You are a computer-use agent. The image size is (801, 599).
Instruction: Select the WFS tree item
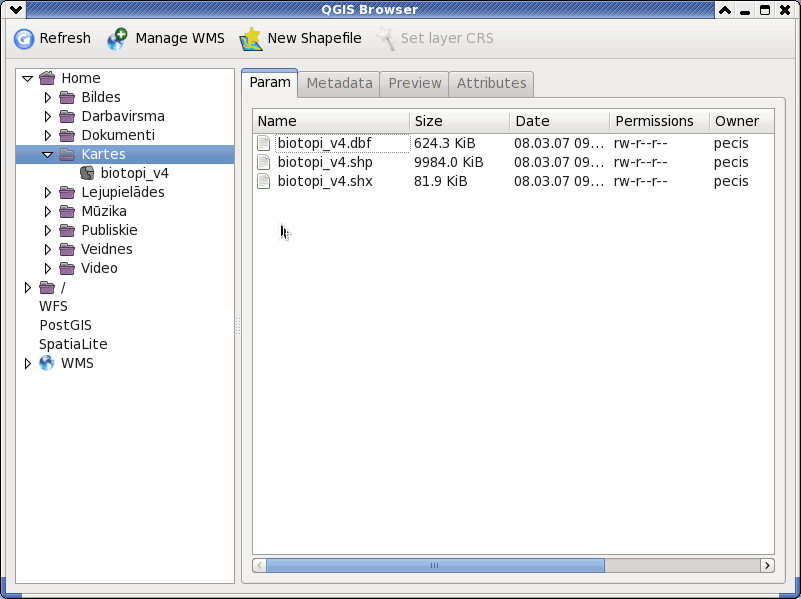53,306
